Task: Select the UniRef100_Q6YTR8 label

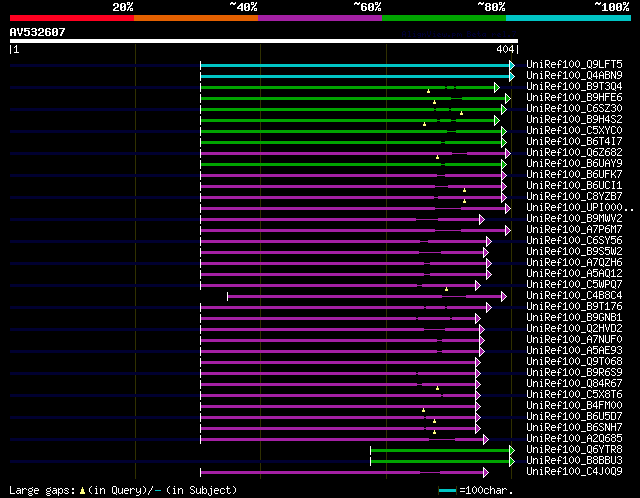Action: click(x=574, y=450)
